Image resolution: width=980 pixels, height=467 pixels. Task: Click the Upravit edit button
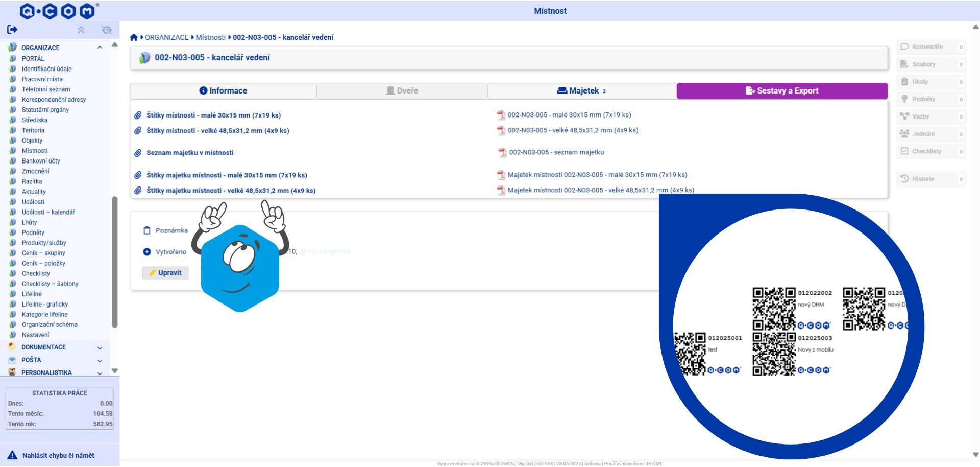click(165, 273)
